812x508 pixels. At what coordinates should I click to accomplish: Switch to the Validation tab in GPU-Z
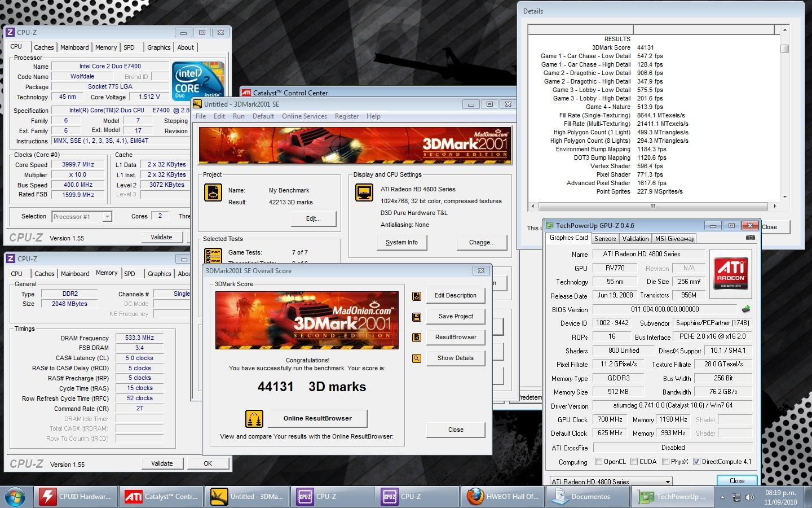(x=636, y=239)
